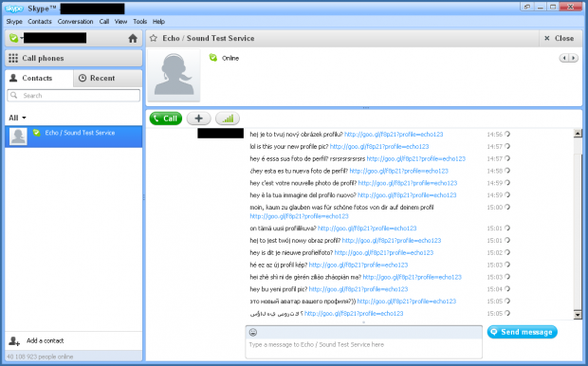
Task: Open the Skype menu
Action: 14,22
